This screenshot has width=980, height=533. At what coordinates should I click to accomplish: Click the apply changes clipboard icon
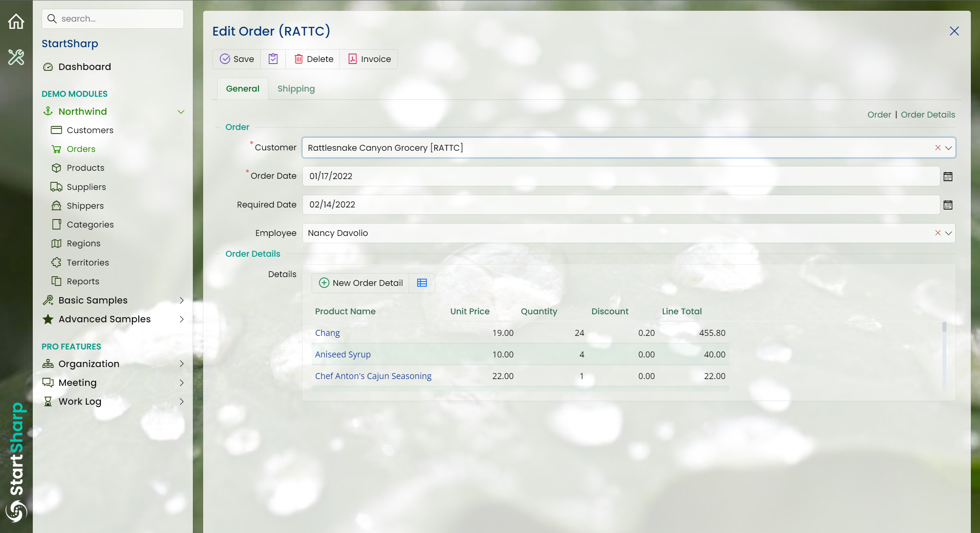point(273,59)
